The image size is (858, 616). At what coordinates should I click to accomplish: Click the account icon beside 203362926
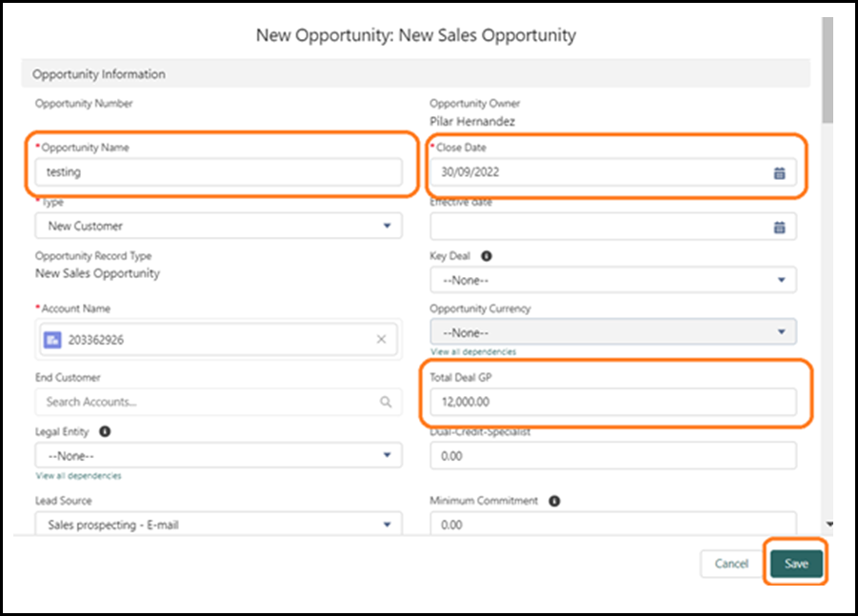click(x=52, y=340)
